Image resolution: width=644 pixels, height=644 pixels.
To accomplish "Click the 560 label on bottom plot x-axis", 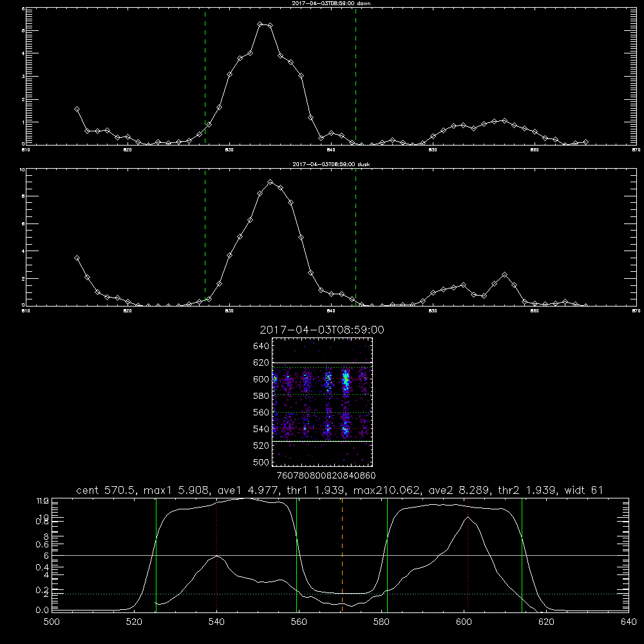I will click(x=299, y=622).
